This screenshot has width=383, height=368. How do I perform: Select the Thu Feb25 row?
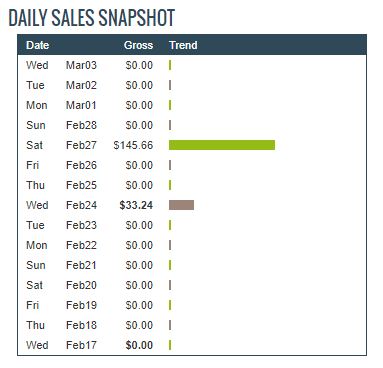click(192, 185)
